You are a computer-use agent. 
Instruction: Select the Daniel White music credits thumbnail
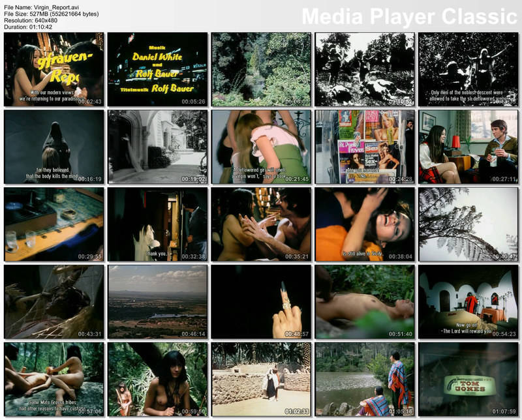157,69
